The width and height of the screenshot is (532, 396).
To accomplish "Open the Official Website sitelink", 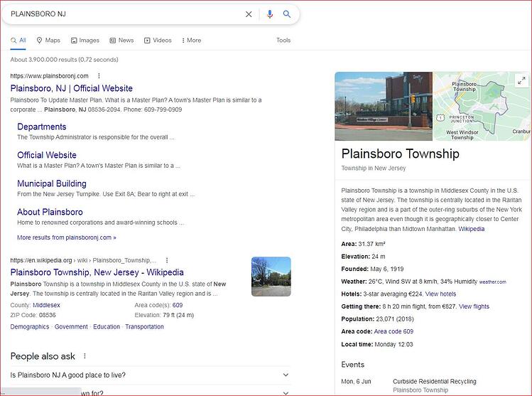I will [x=47, y=155].
